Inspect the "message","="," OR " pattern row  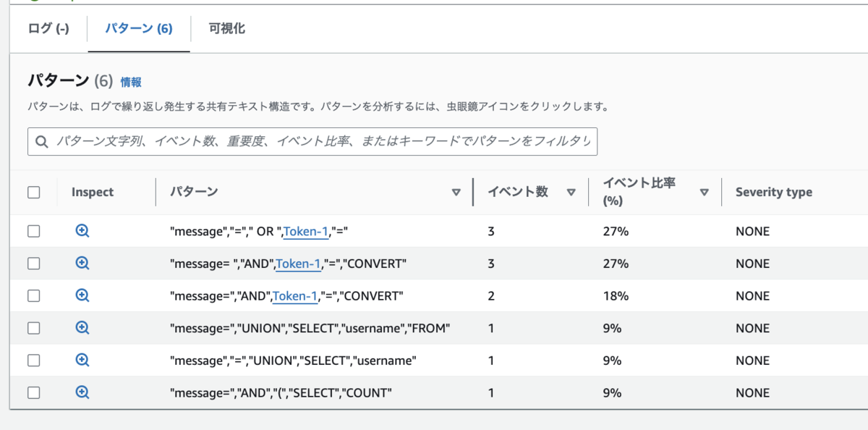tap(82, 231)
